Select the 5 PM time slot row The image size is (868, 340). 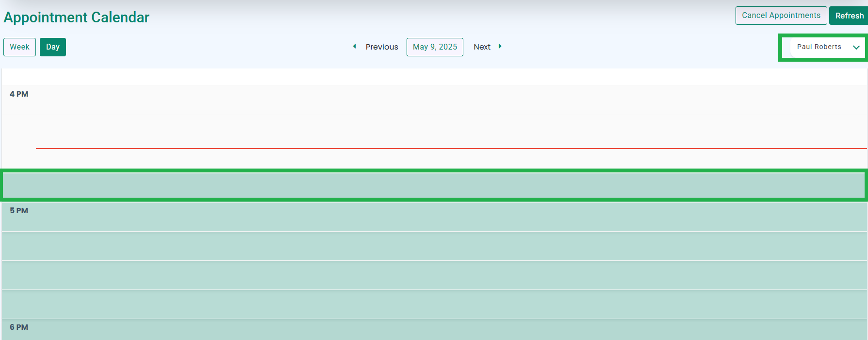pyautogui.click(x=434, y=217)
